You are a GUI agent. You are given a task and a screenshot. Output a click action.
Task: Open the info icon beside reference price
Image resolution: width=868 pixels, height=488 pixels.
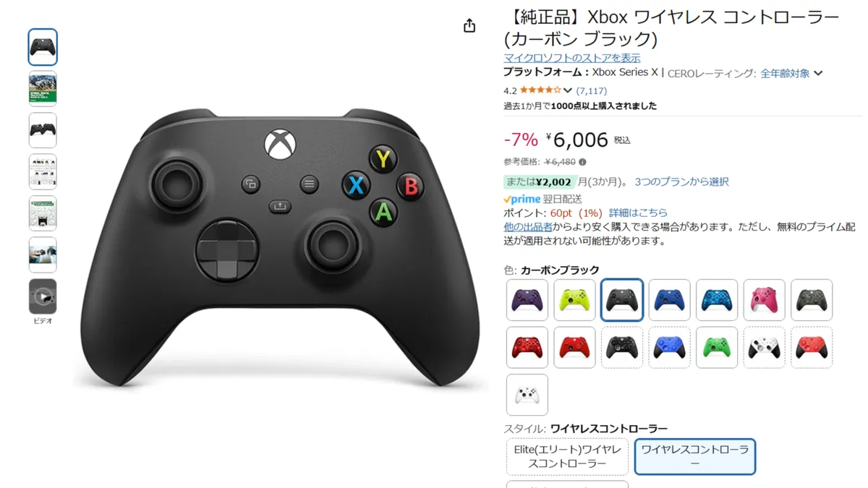pyautogui.click(x=582, y=163)
